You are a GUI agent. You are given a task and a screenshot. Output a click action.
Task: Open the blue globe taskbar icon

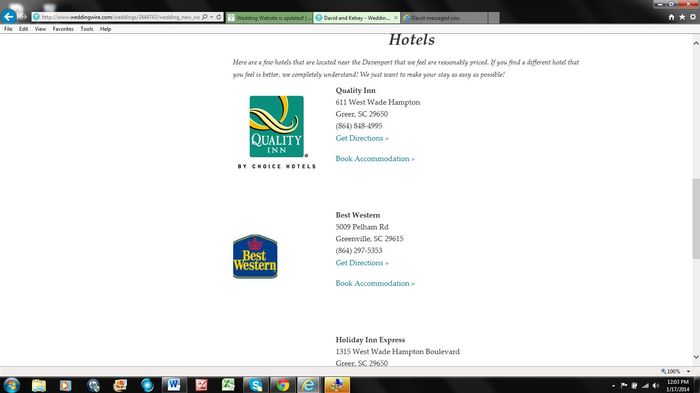click(147, 385)
